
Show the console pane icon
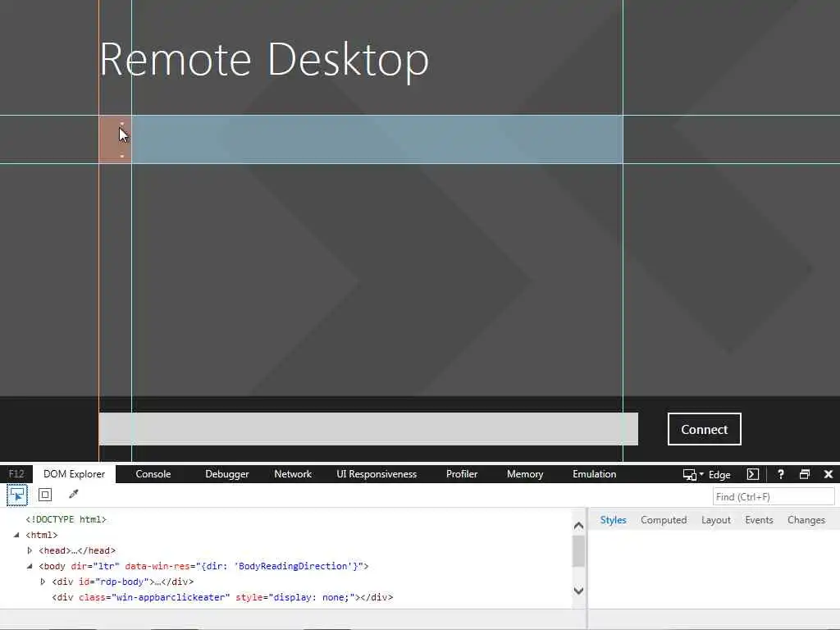pyautogui.click(x=753, y=474)
